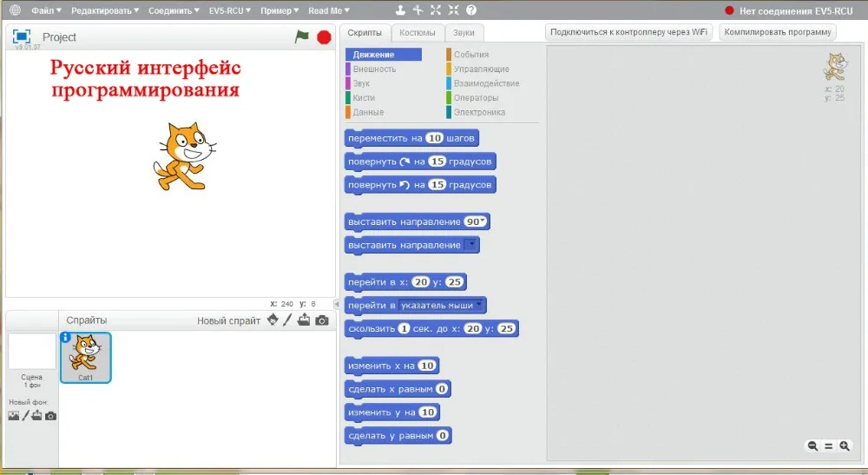Viewport: 868px width, 475px height.
Task: Zoom out the scripts area
Action: tap(812, 445)
